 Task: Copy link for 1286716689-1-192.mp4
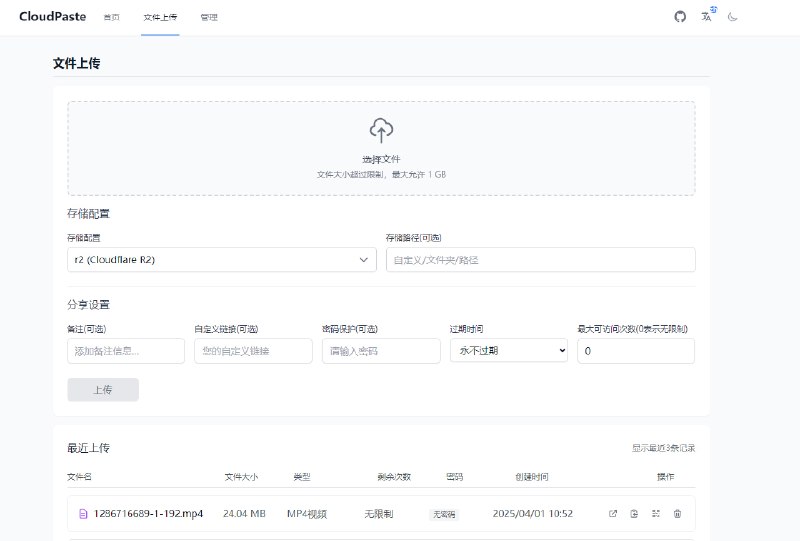[634, 513]
